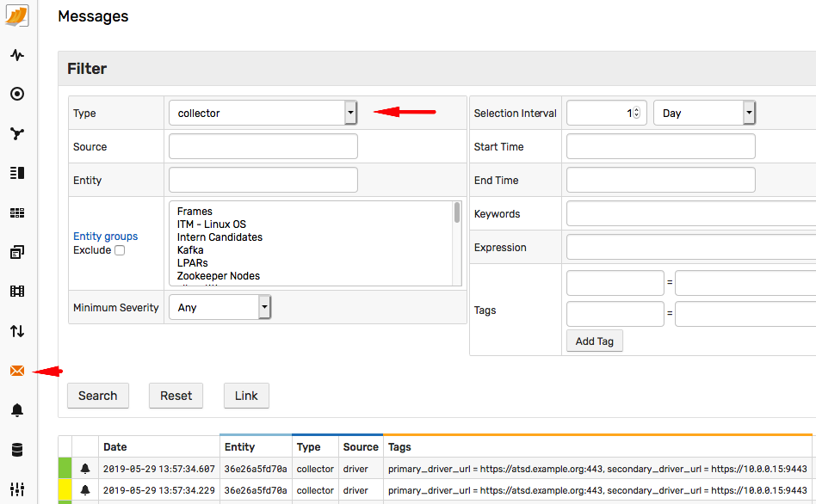Viewport: 816px width, 504px height.
Task: Click the Reset button
Action: pyautogui.click(x=176, y=396)
